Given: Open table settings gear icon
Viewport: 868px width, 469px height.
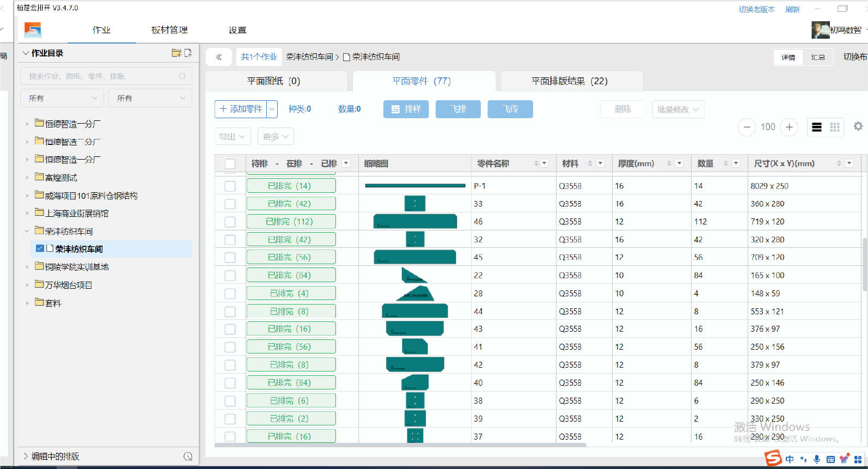Looking at the screenshot, I should (858, 126).
